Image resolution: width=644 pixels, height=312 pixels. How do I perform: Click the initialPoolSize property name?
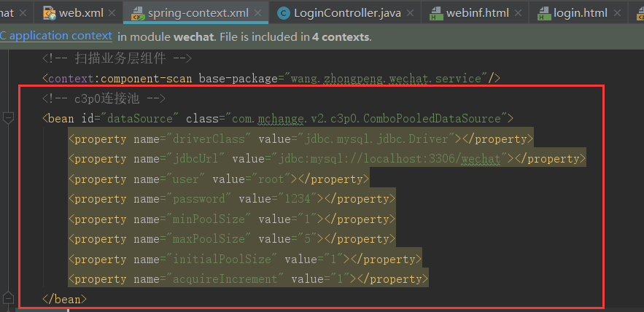(x=222, y=260)
